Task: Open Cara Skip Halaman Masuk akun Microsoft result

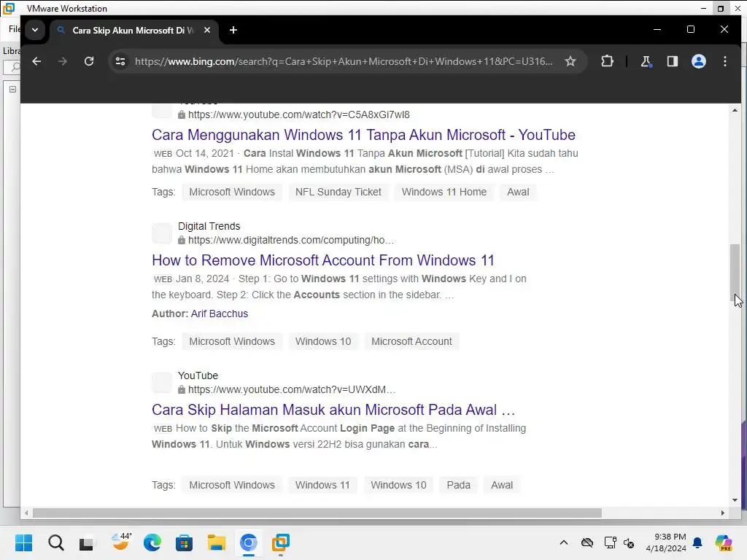Action: coord(333,410)
